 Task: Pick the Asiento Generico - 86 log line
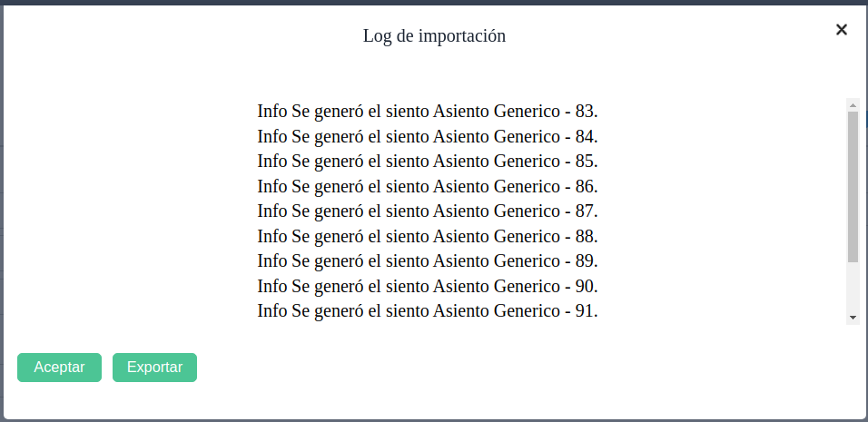[427, 187]
